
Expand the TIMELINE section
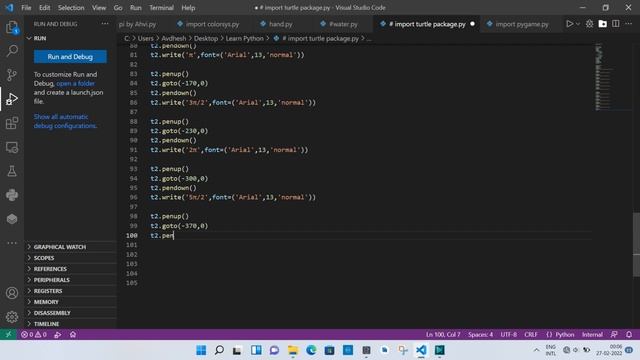click(70, 324)
